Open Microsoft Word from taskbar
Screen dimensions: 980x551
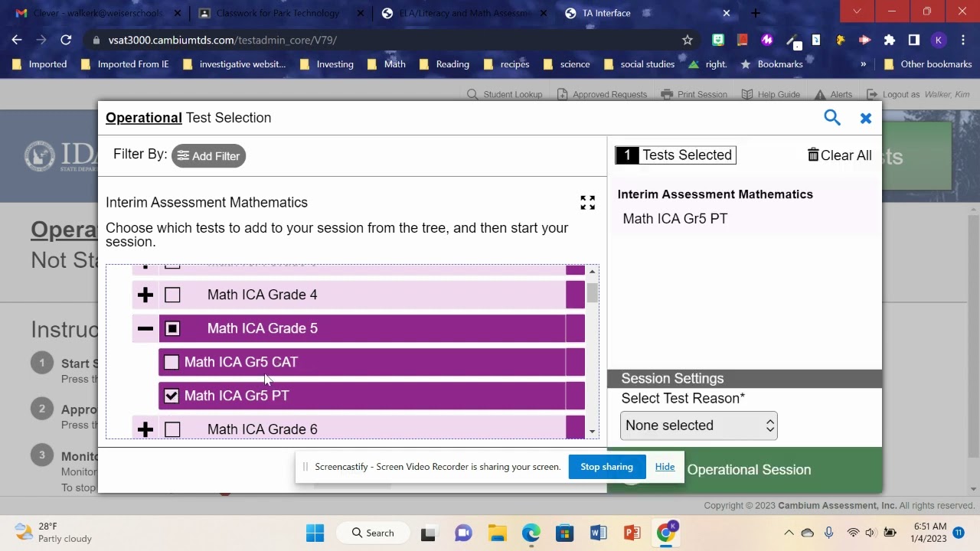(598, 533)
